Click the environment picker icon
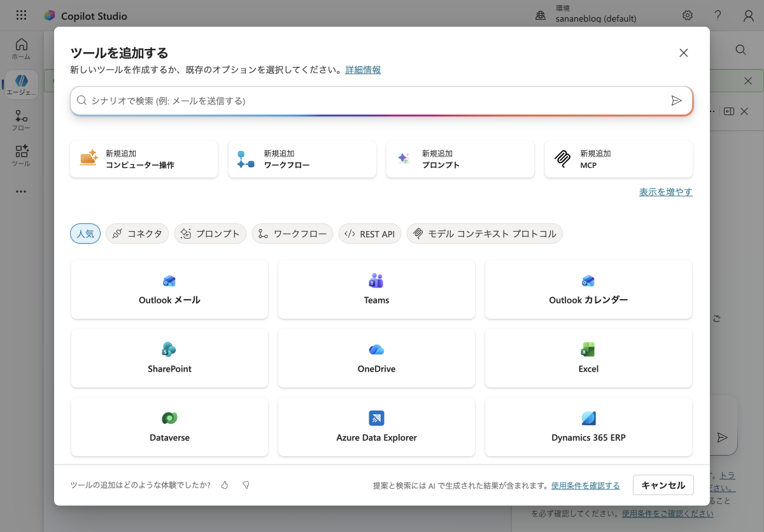This screenshot has width=764, height=532. pos(541,15)
